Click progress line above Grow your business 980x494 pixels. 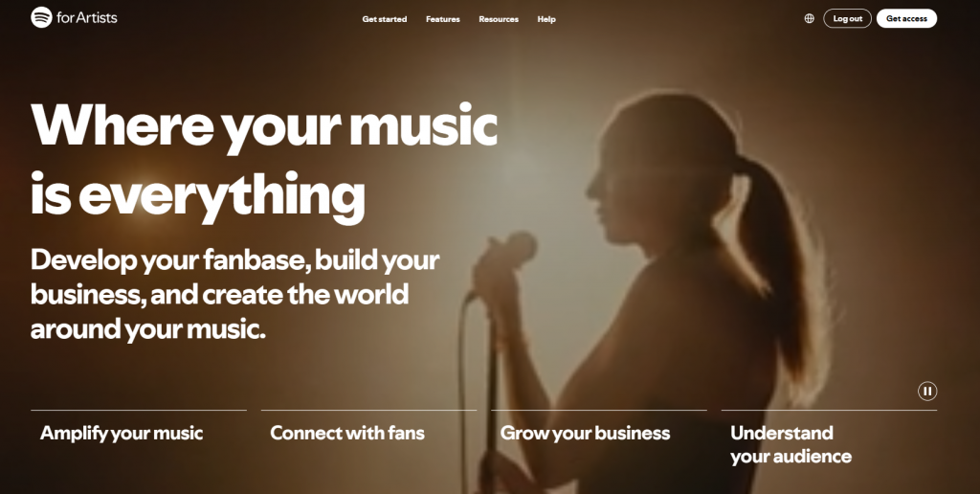599,410
